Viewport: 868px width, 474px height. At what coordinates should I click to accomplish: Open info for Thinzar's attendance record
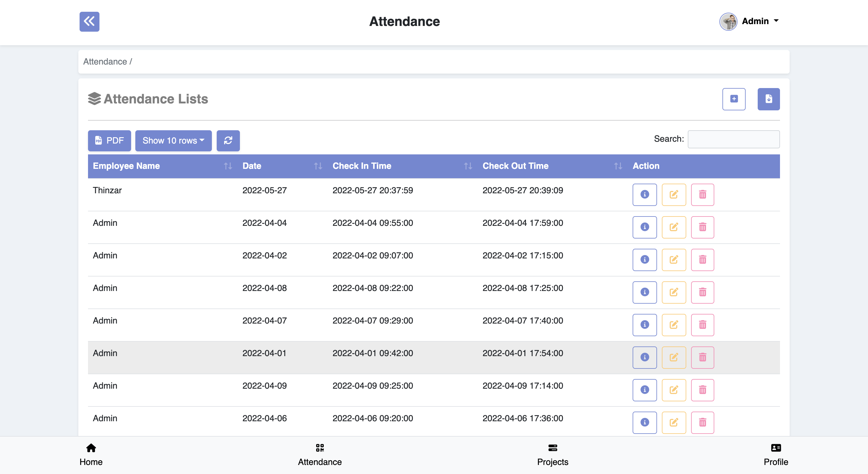pyautogui.click(x=644, y=194)
